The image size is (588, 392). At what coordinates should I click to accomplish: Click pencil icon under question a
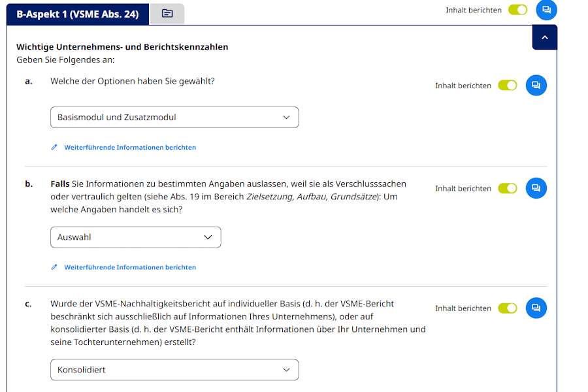pos(54,148)
